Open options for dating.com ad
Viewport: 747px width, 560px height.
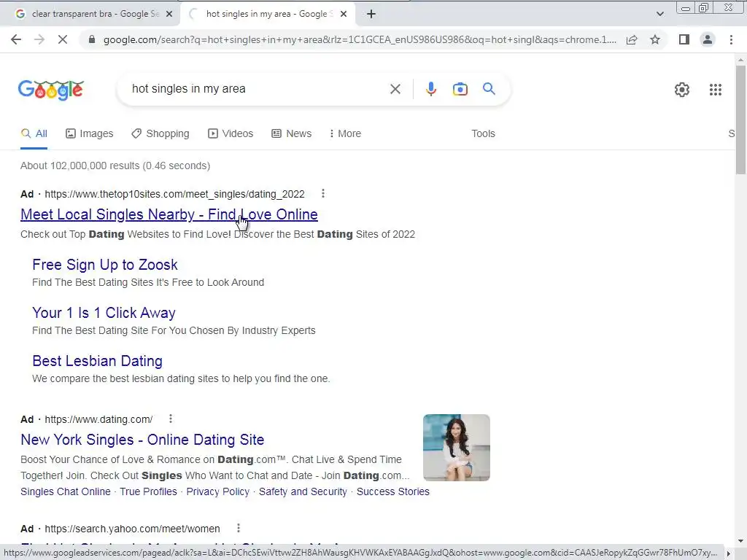coord(171,419)
